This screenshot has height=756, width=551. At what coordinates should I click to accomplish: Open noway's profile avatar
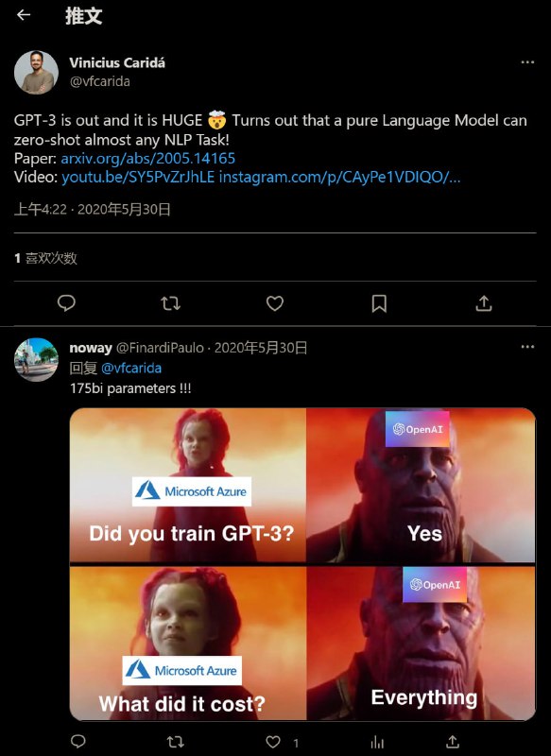[x=36, y=360]
